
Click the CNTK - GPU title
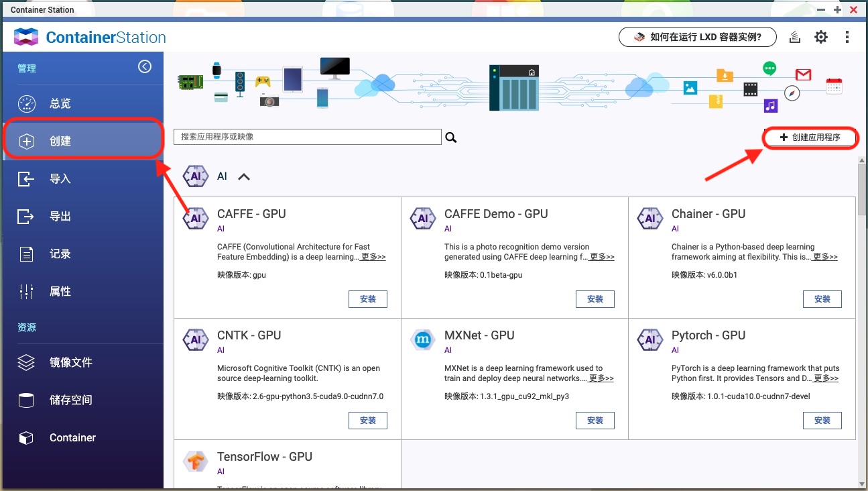249,335
